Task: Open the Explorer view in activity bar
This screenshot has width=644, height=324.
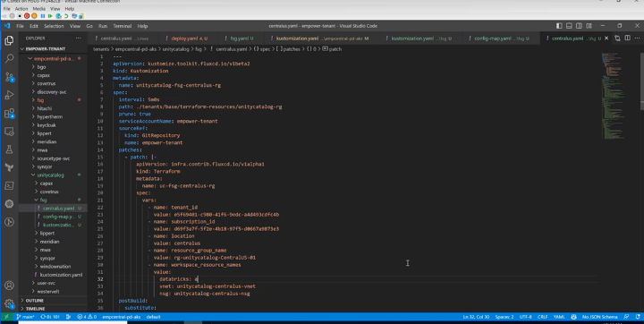Action: click(x=9, y=40)
